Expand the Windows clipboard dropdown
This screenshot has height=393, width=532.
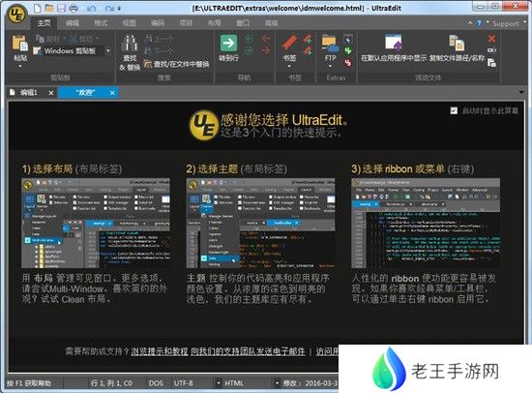108,51
